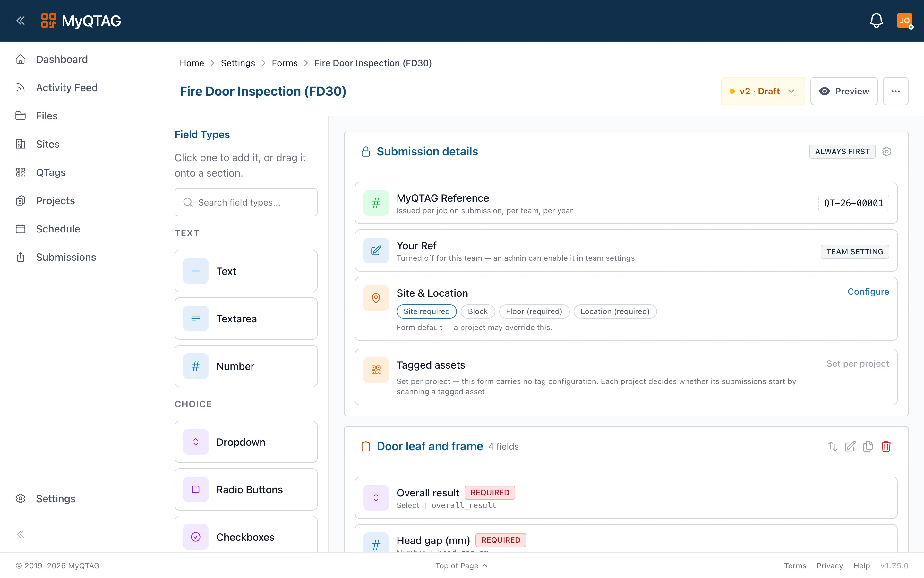This screenshot has height=578, width=924.
Task: Click the Set per project label
Action: pos(858,363)
